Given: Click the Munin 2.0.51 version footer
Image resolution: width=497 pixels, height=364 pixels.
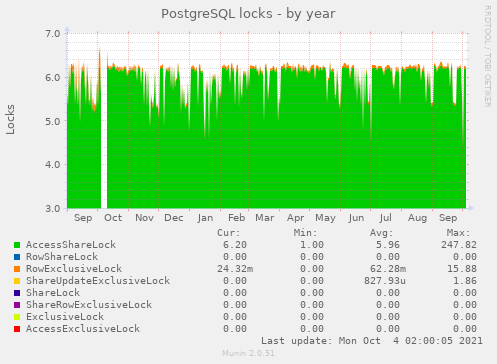Looking at the screenshot, I should (248, 353).
